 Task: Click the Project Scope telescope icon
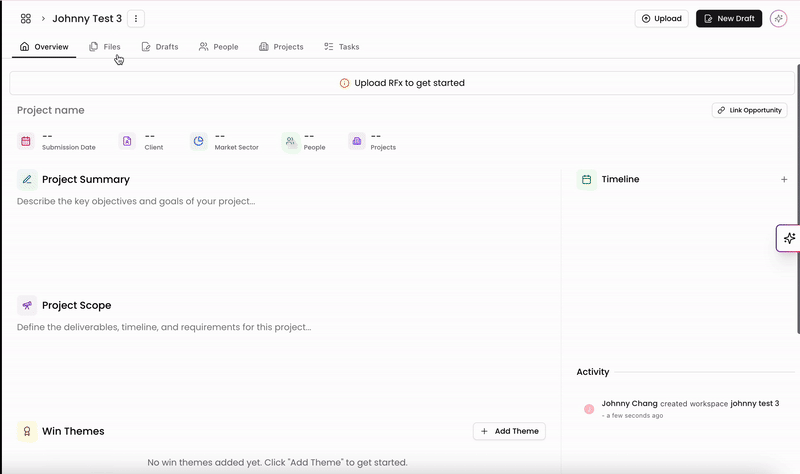point(27,305)
